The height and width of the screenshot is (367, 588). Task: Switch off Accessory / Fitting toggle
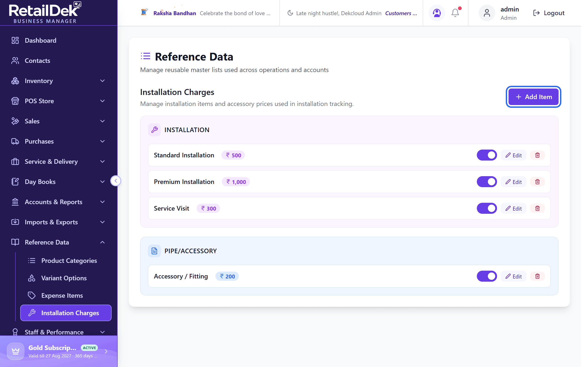(487, 276)
